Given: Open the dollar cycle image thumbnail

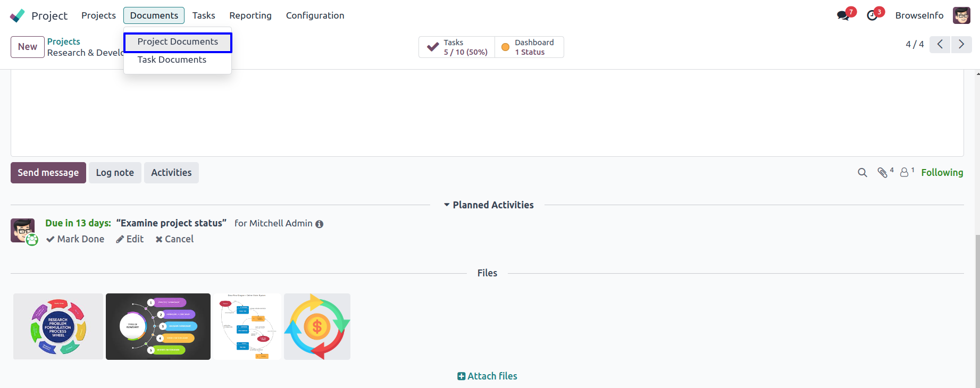Looking at the screenshot, I should coord(317,326).
